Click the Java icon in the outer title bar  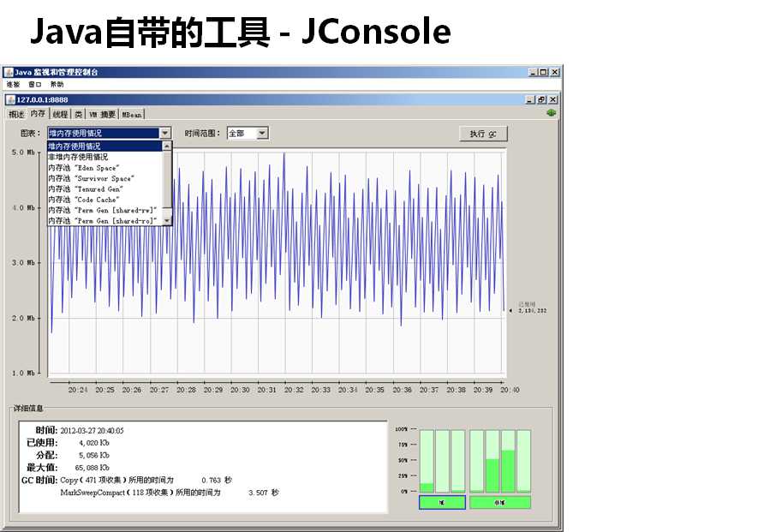[9, 72]
